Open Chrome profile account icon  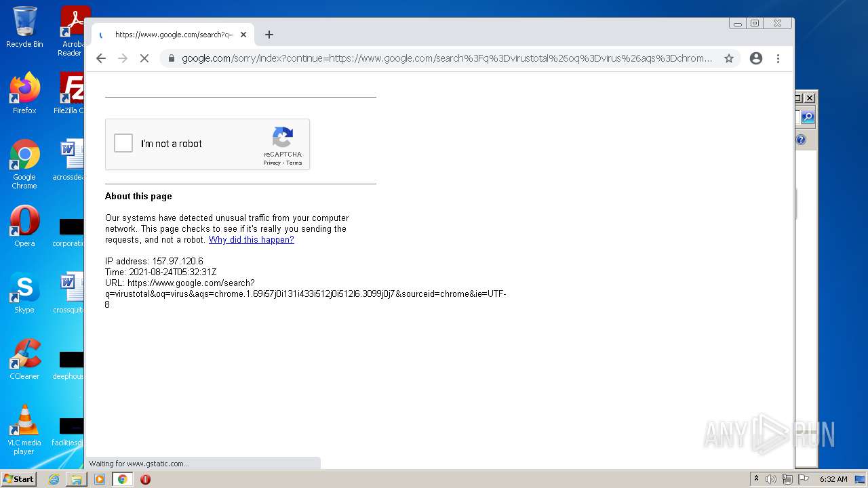756,58
